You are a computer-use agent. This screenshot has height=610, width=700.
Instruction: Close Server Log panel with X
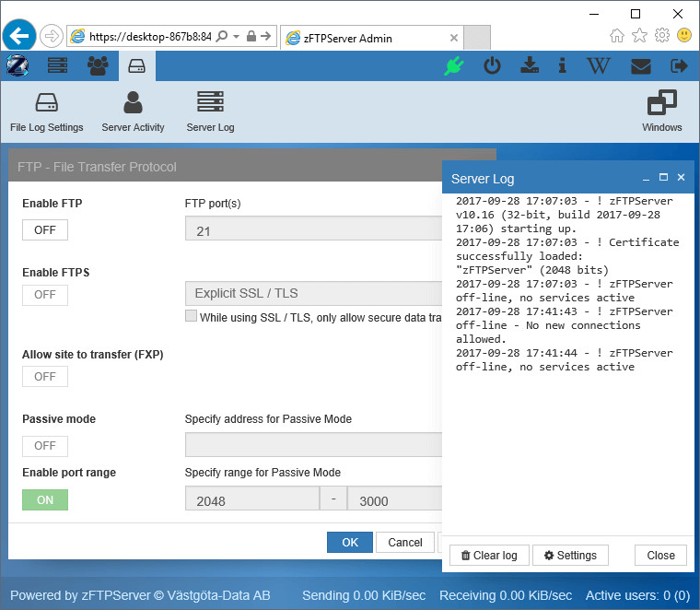point(681,177)
